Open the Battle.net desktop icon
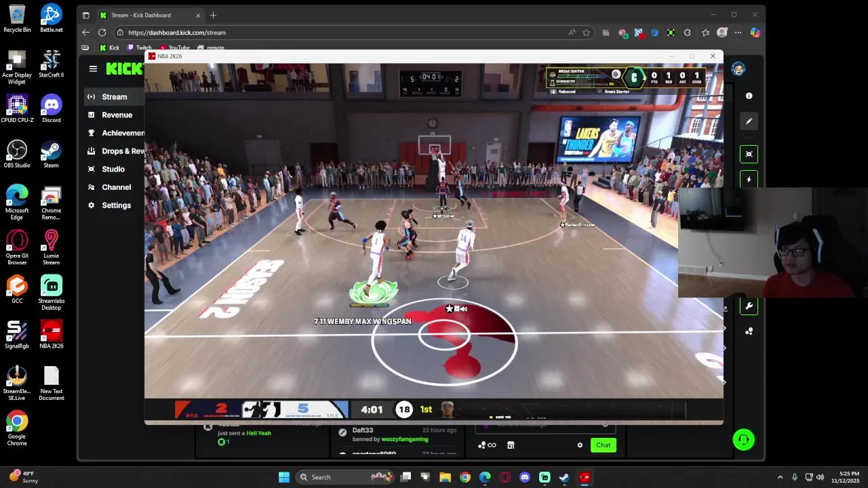 point(51,19)
